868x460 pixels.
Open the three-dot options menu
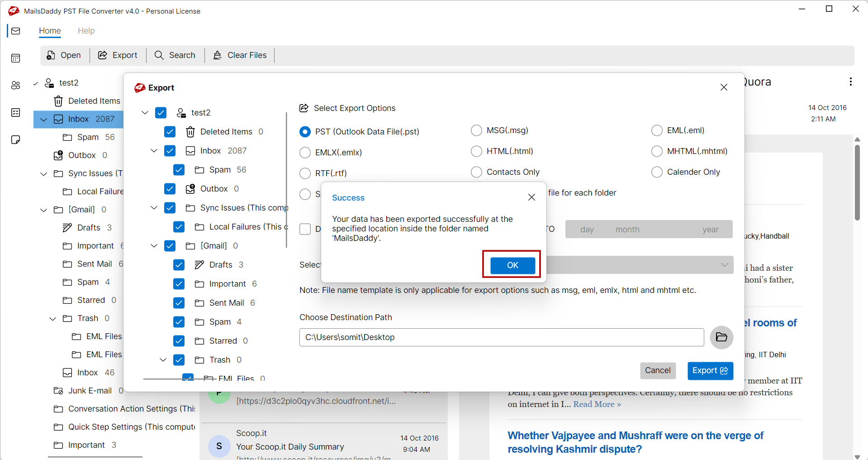pos(850,81)
